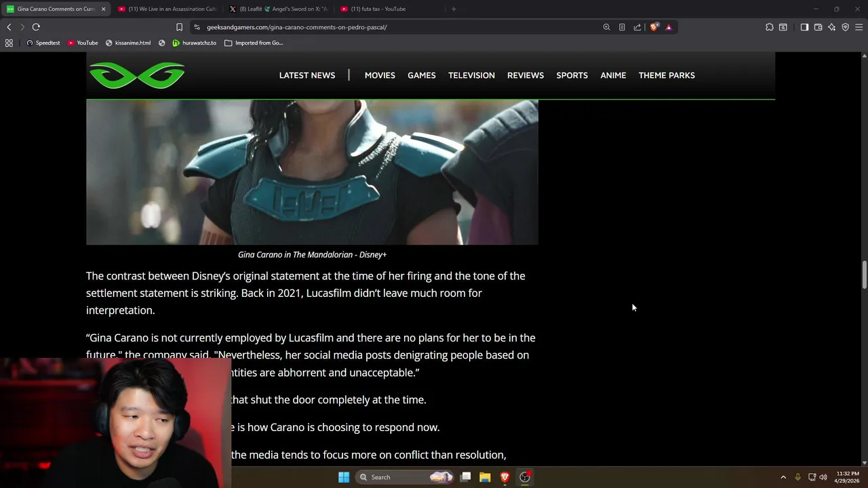Open Task View on the taskbar
This screenshot has width=868, height=488.
click(466, 477)
